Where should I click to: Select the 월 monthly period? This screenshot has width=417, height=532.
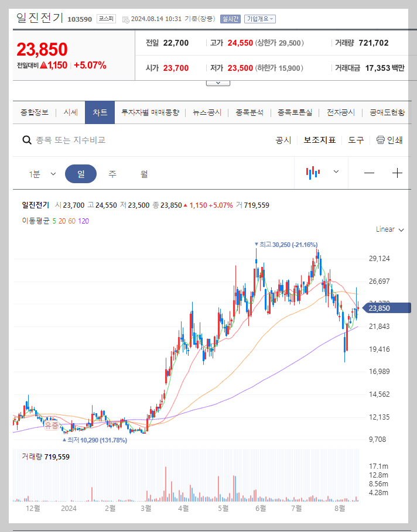[x=144, y=174]
